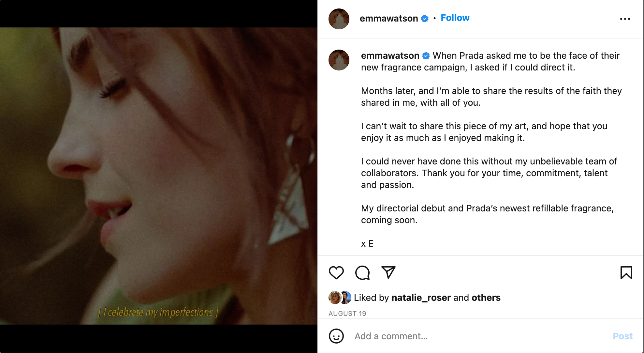This screenshot has height=353, width=644.
Task: Like the post with the heart icon
Action: [x=336, y=273]
